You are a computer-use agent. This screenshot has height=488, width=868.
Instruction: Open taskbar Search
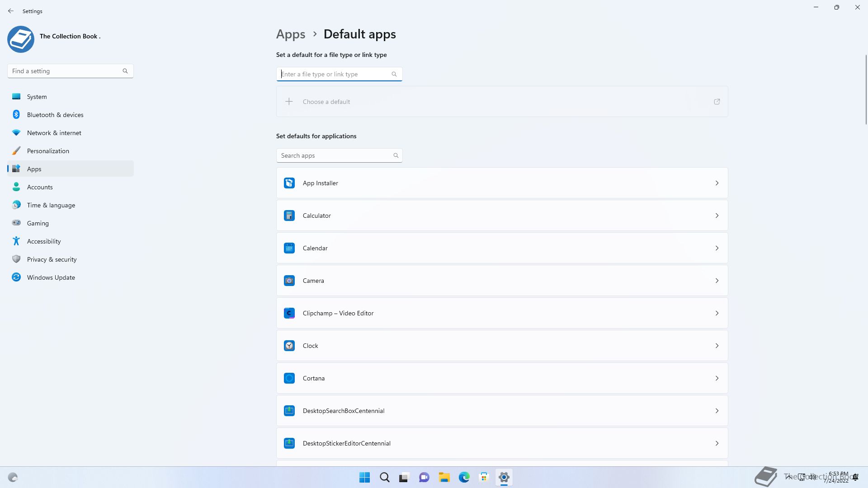click(x=385, y=477)
